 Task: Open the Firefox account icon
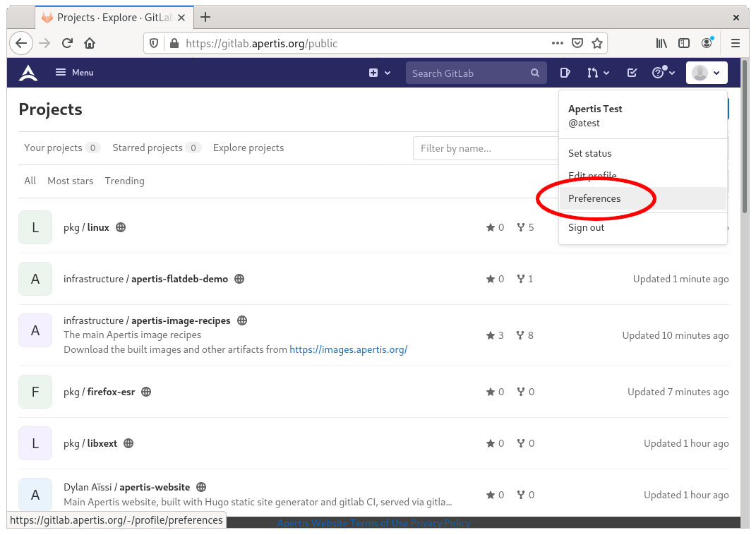click(707, 43)
